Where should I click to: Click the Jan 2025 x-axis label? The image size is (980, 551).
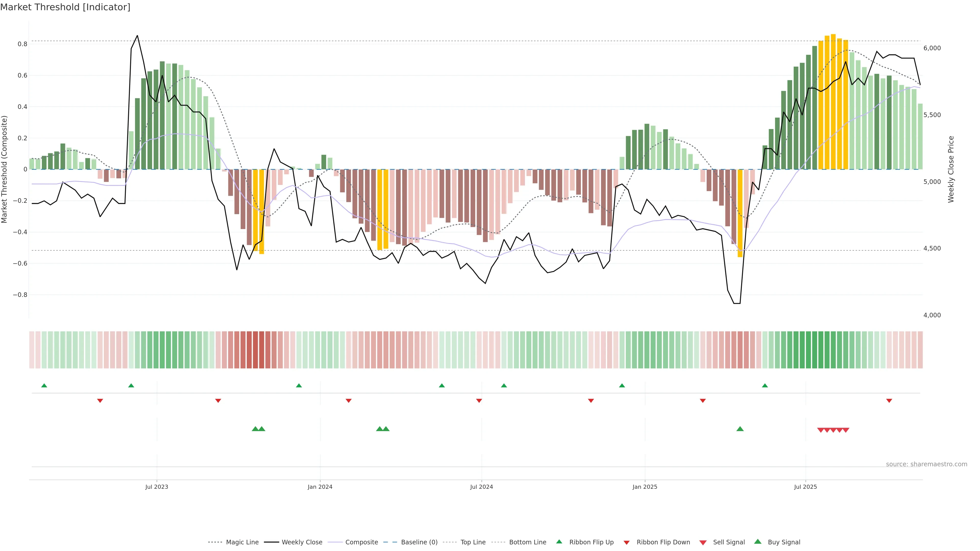click(x=644, y=487)
